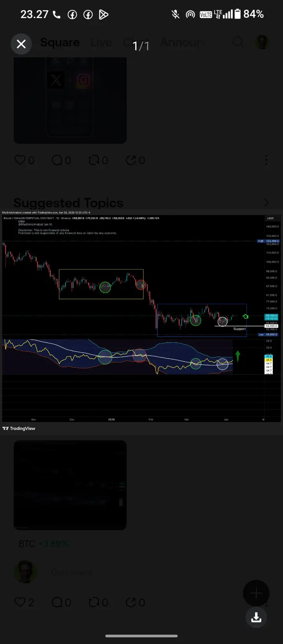The height and width of the screenshot is (644, 283).
Task: Tap the Suggested Topics heading
Action: pos(68,203)
